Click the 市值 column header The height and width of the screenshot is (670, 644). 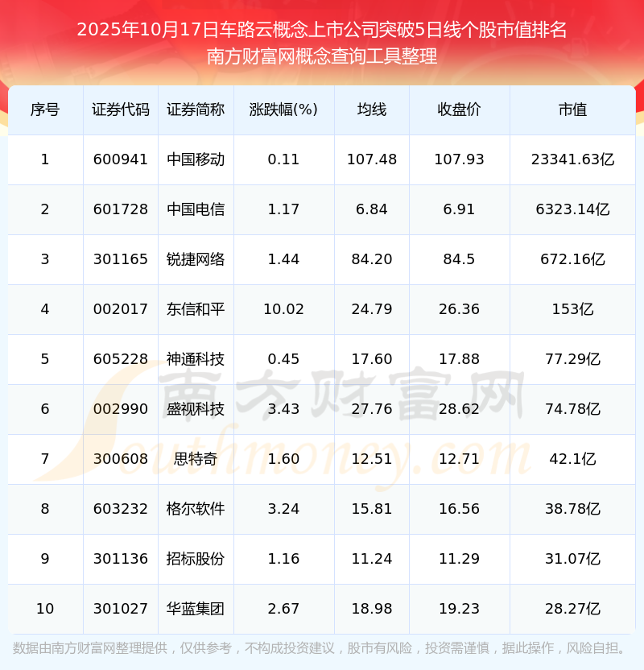tap(572, 110)
